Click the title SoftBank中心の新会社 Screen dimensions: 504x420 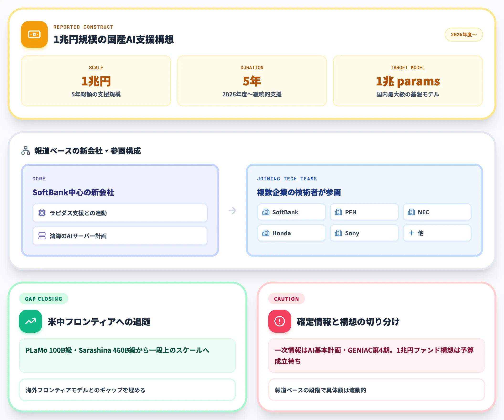pos(73,192)
